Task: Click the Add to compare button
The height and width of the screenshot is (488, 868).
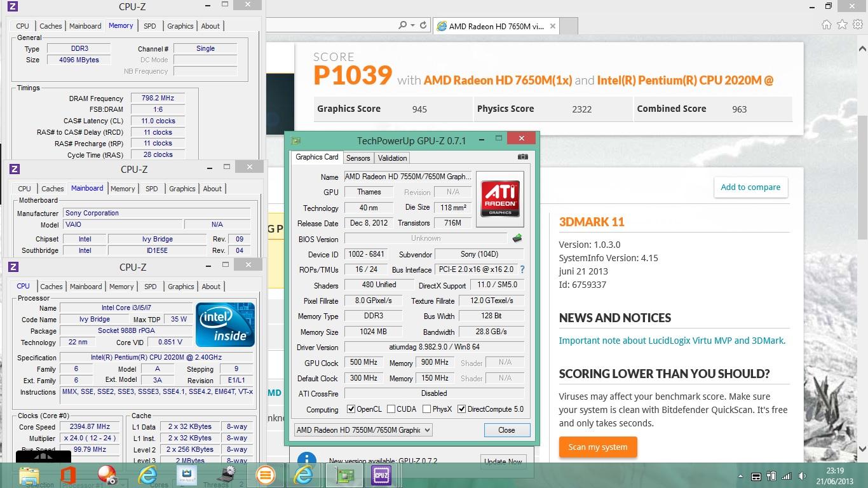Action: point(750,187)
